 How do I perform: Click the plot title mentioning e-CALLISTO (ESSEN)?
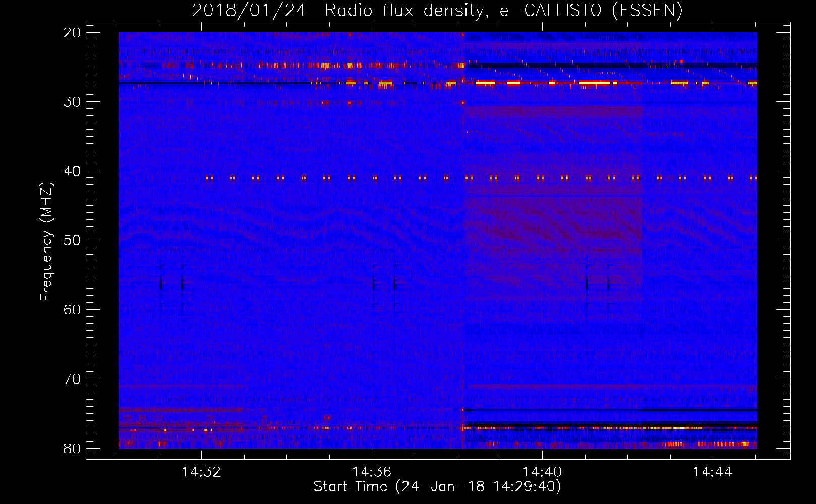437,11
